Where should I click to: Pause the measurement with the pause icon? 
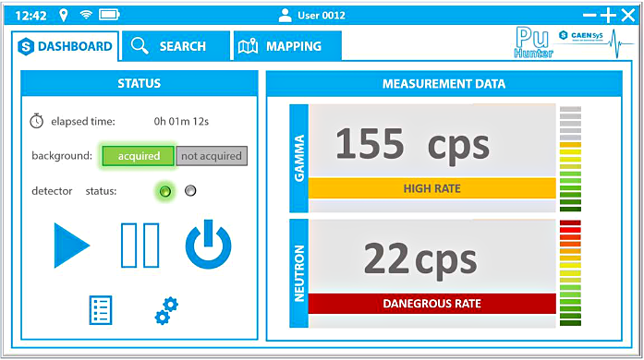[x=140, y=246]
